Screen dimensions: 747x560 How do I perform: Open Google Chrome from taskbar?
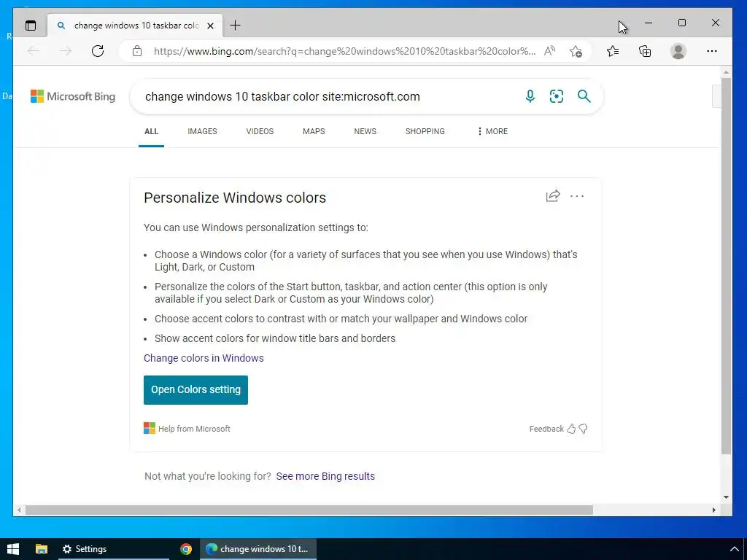(x=186, y=549)
